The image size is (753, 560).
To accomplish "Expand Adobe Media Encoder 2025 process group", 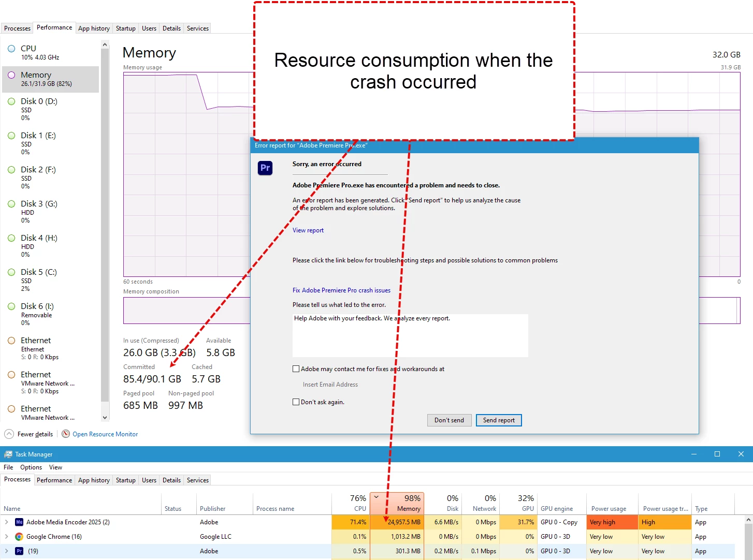I will (x=7, y=522).
